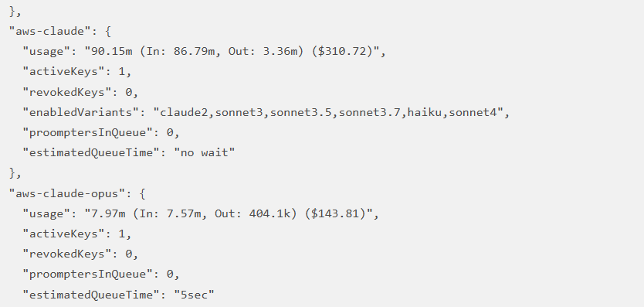Click the "no wait" queue time value
The height and width of the screenshot is (307, 644).
tap(204, 152)
